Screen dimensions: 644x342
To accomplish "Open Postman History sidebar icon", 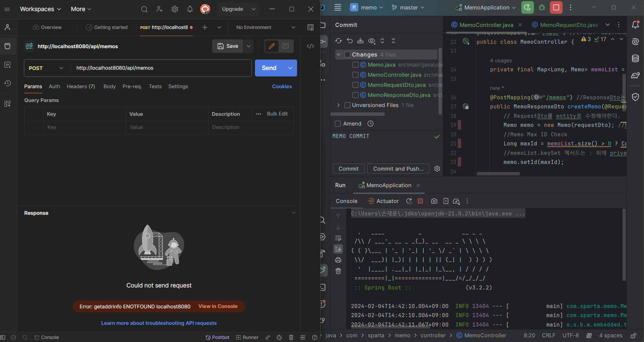I will [7, 83].
